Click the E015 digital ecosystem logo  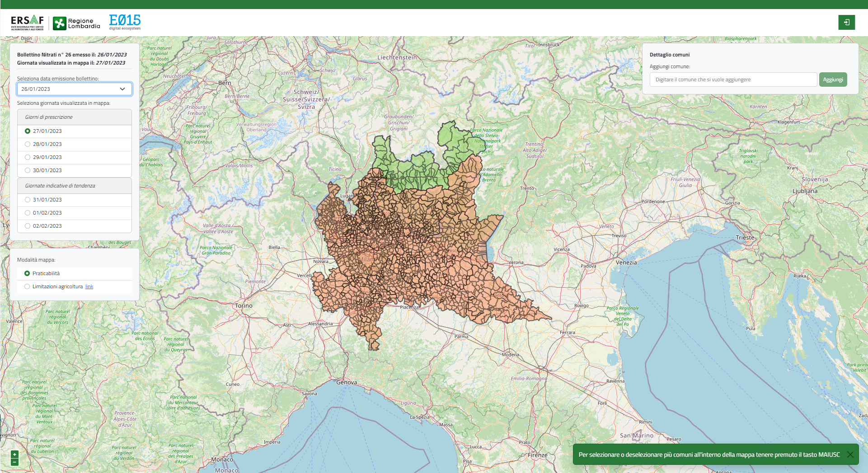125,22
